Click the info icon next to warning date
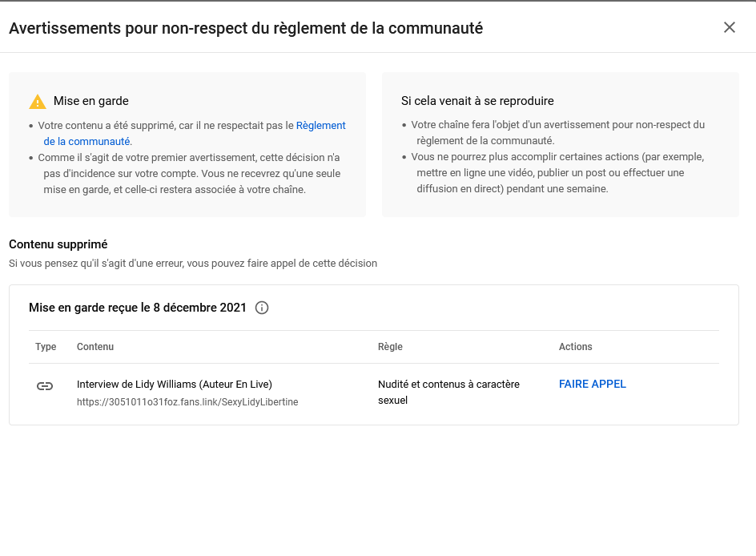 pyautogui.click(x=262, y=308)
